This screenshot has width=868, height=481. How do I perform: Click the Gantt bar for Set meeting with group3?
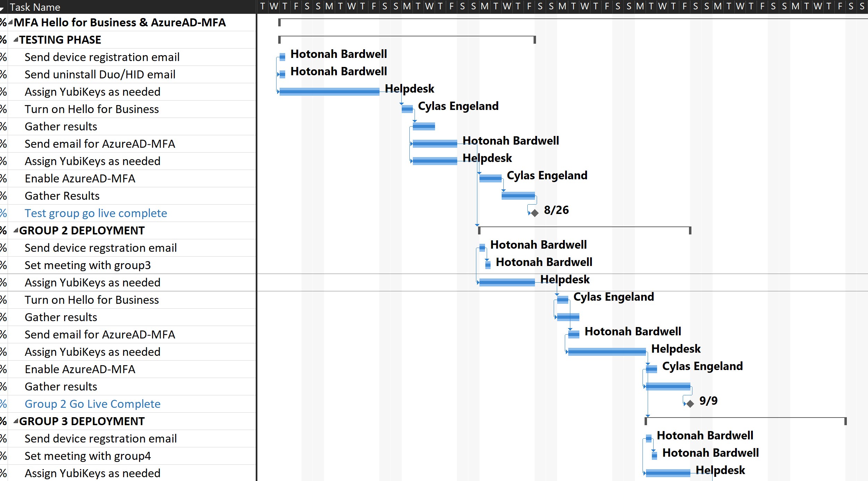pyautogui.click(x=488, y=265)
